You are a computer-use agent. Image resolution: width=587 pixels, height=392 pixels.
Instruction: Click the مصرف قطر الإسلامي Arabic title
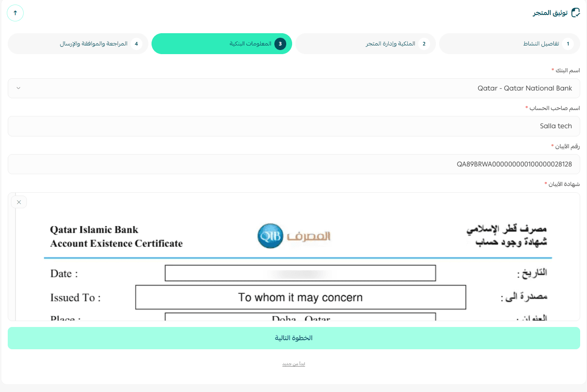pyautogui.click(x=507, y=229)
